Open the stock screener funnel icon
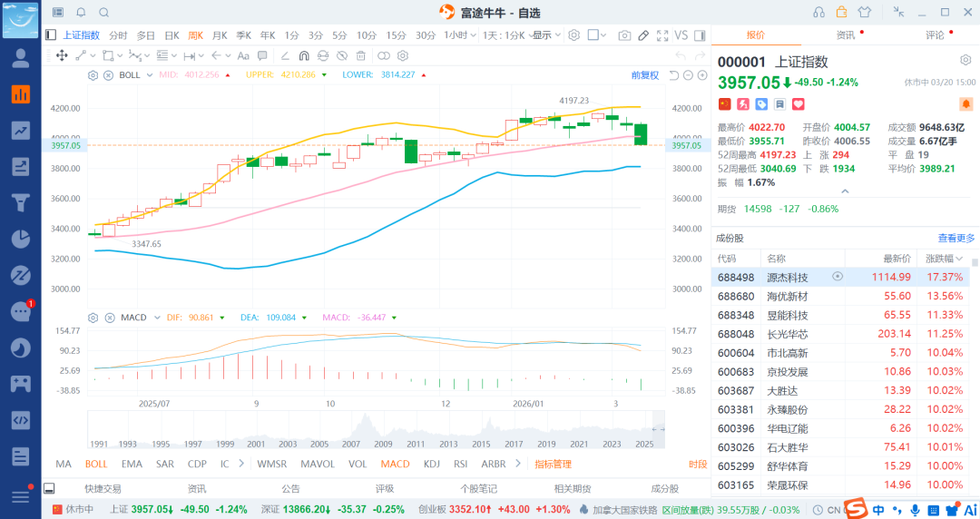The width and height of the screenshot is (980, 519). [x=21, y=202]
